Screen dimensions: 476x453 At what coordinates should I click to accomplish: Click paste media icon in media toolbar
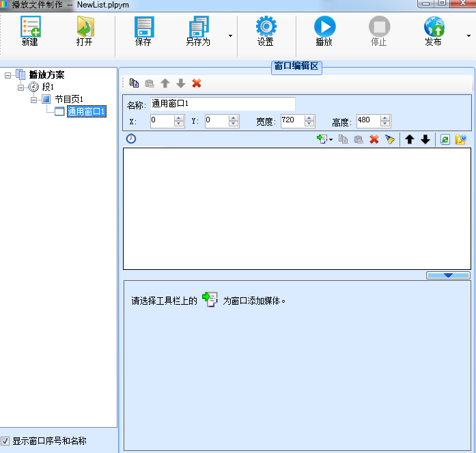pos(359,139)
